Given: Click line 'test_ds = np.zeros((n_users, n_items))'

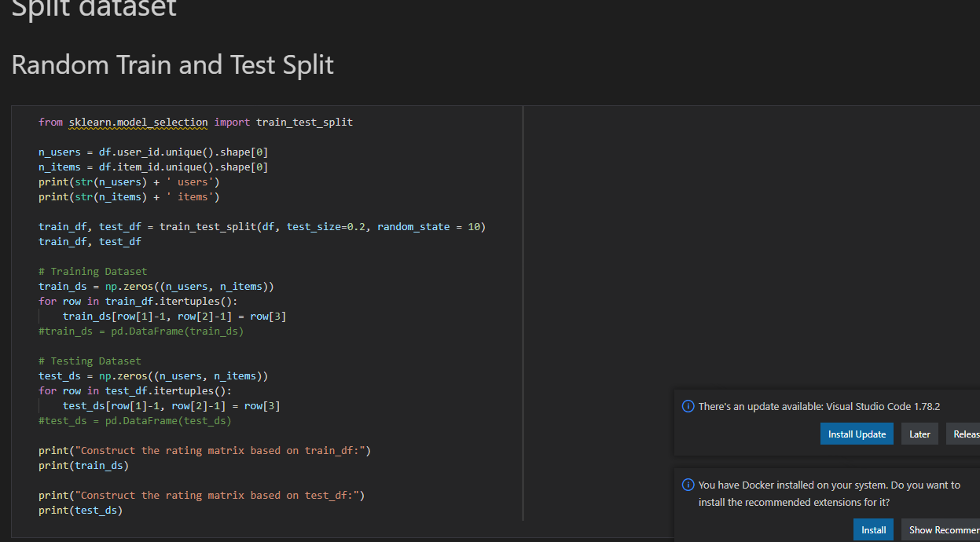Looking at the screenshot, I should 153,375.
